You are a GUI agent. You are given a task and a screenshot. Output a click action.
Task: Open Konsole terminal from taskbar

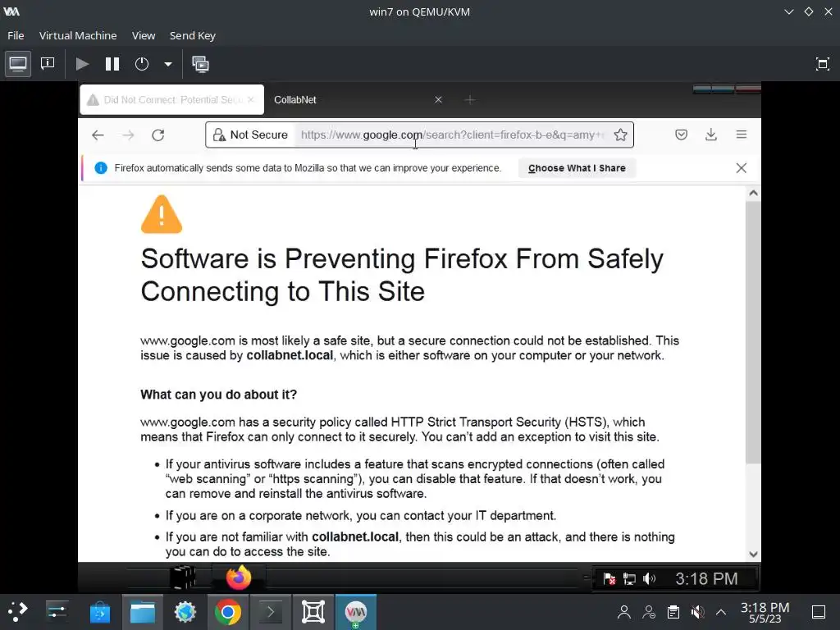[271, 612]
